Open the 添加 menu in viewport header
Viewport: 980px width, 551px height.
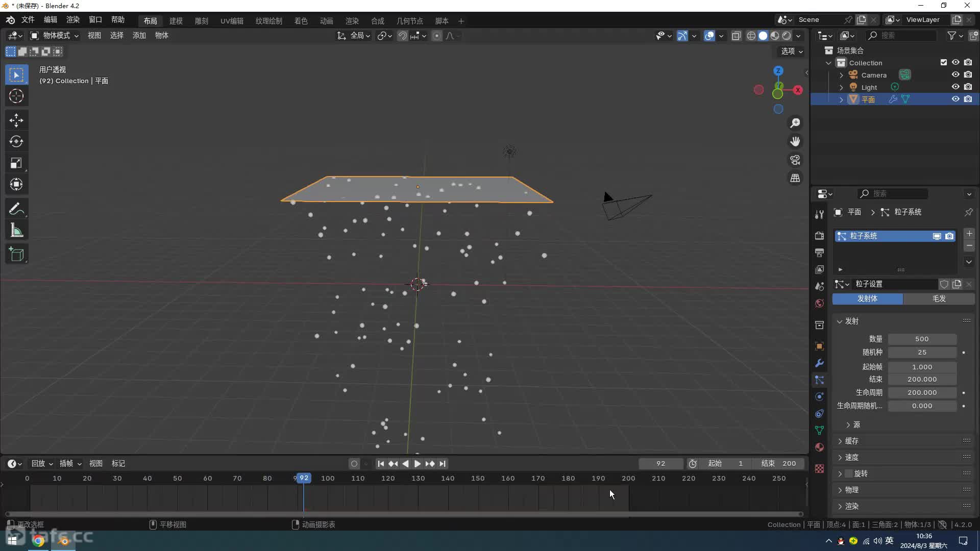pos(139,35)
